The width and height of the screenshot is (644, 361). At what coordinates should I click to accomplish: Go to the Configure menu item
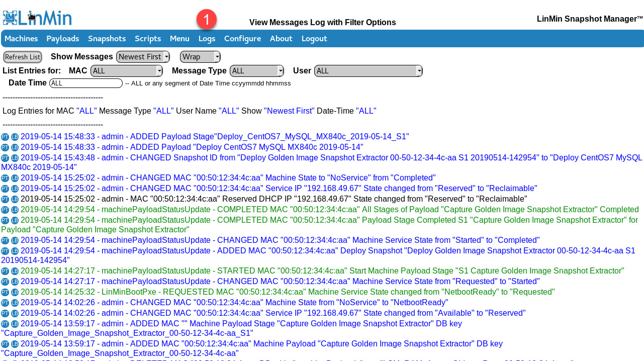point(242,39)
